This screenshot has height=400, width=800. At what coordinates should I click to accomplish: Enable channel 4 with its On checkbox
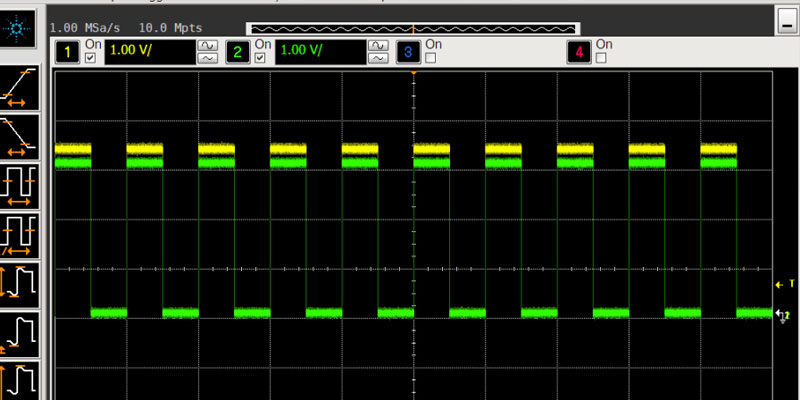click(601, 59)
